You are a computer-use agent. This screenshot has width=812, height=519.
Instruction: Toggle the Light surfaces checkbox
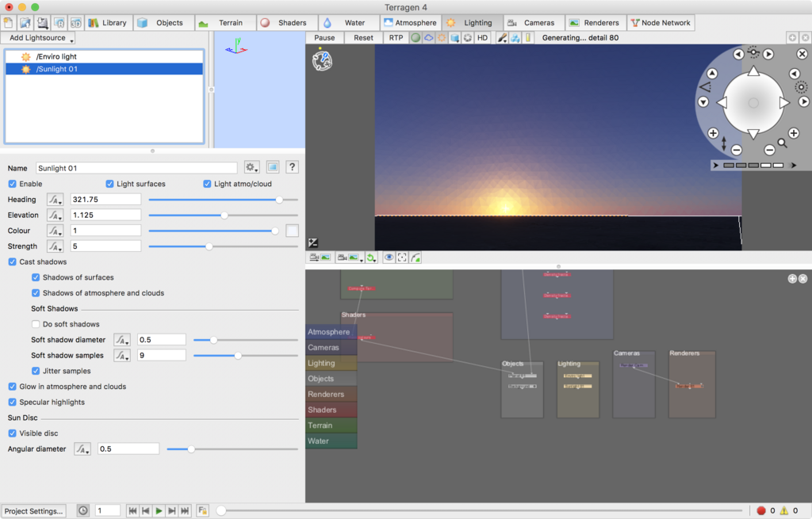[109, 184]
